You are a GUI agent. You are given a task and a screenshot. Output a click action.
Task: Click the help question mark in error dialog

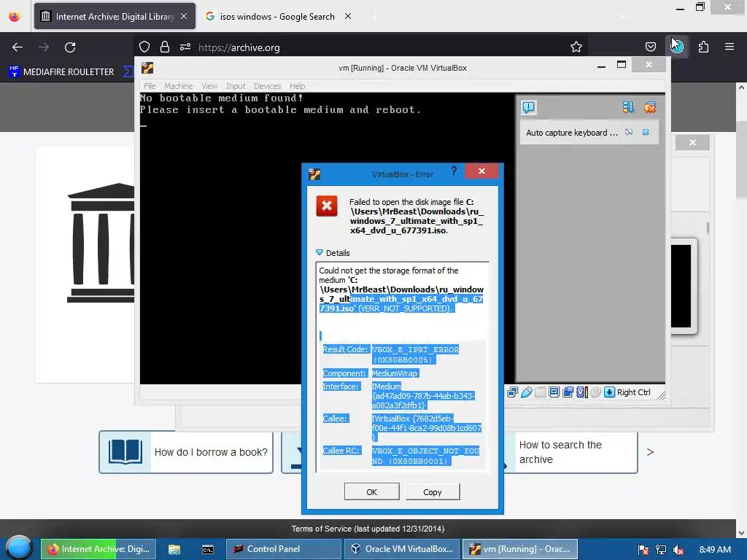454,171
